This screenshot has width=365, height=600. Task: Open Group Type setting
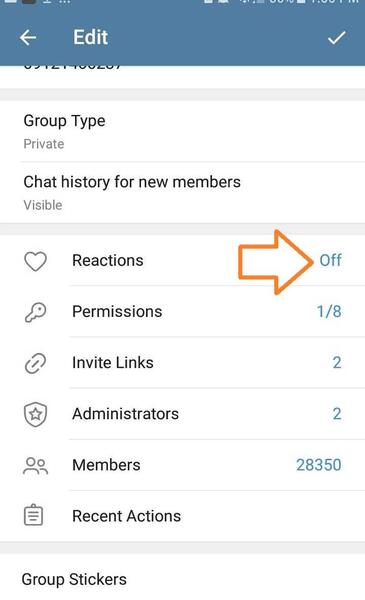[x=182, y=131]
